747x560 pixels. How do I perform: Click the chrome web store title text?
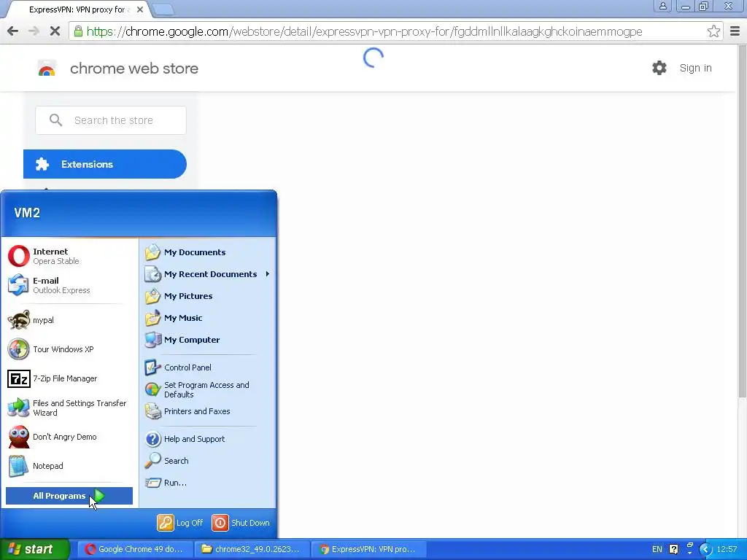134,69
